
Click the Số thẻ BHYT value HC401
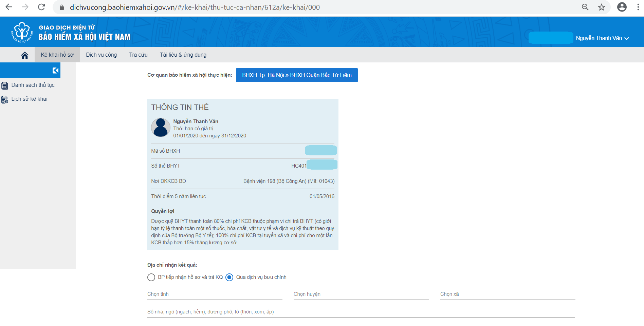[x=299, y=166]
